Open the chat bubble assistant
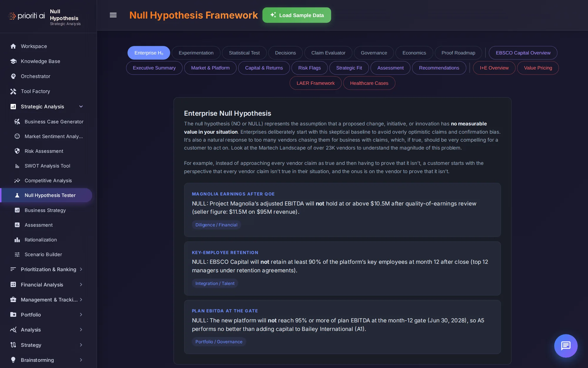Image resolution: width=588 pixels, height=368 pixels. coord(566,346)
